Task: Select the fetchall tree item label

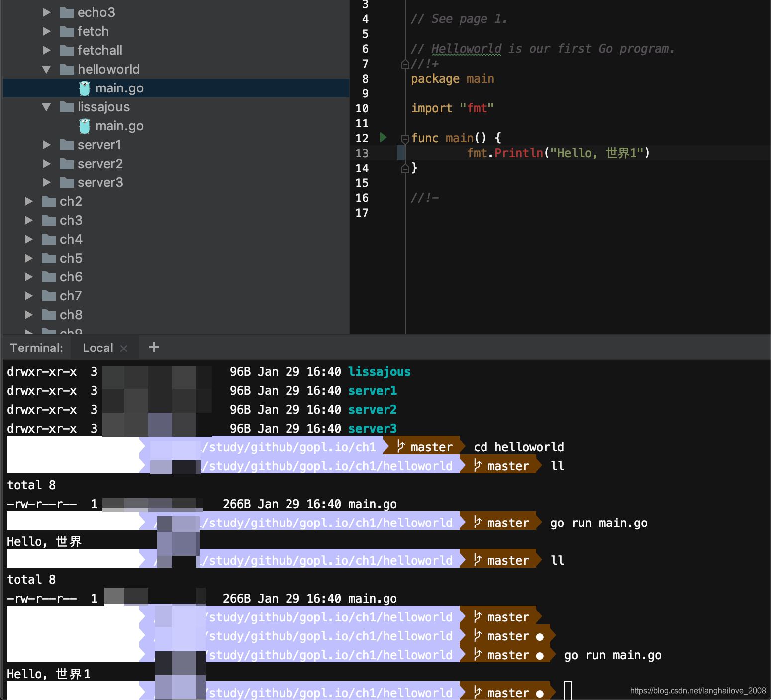Action: click(100, 50)
